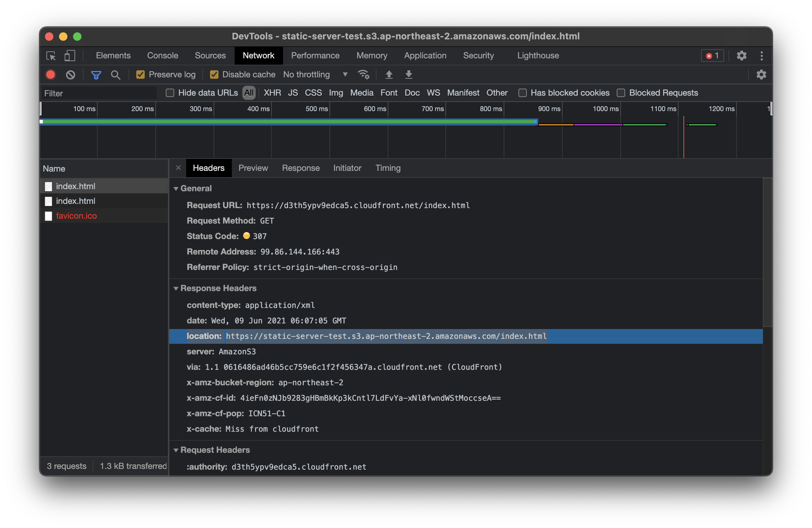Click the import HAR upload arrow

(389, 75)
